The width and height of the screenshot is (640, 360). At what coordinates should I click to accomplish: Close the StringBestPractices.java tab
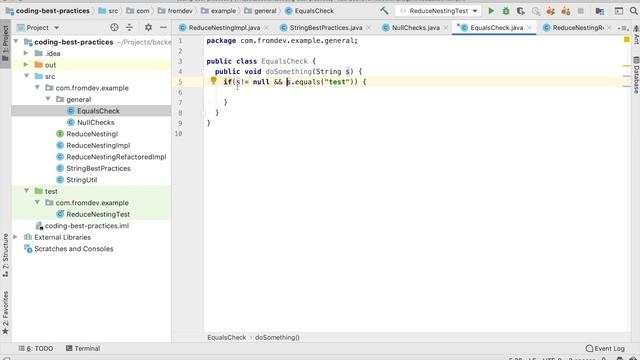(x=369, y=28)
